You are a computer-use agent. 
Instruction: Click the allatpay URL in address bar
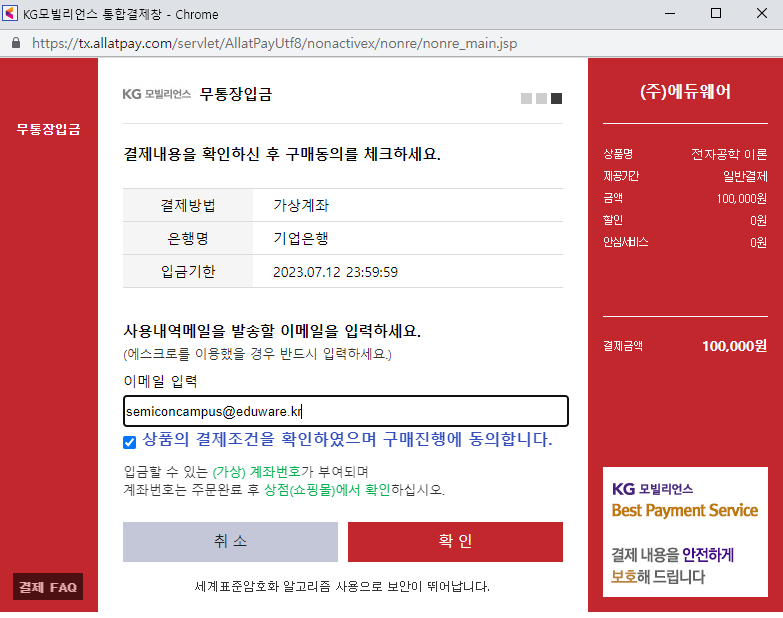pyautogui.click(x=274, y=43)
